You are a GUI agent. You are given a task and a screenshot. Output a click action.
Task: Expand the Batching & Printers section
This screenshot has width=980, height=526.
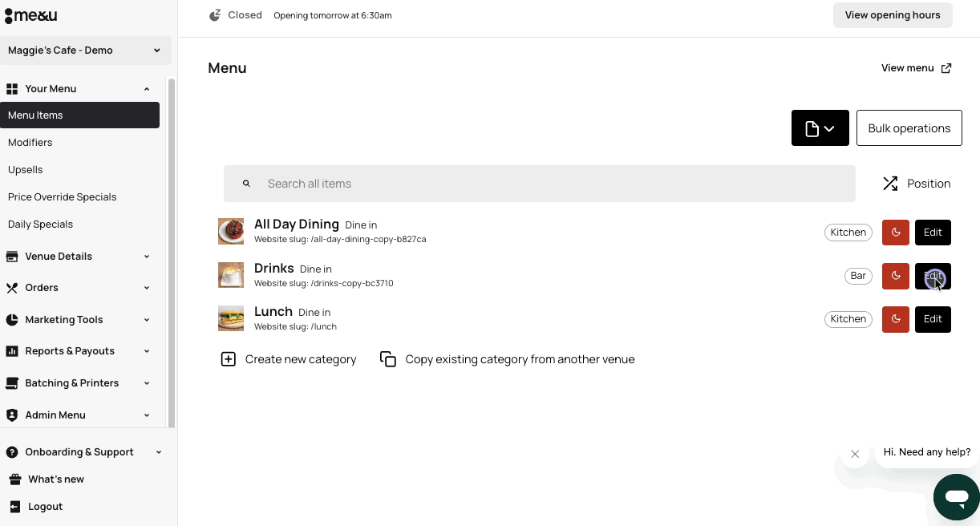[147, 383]
